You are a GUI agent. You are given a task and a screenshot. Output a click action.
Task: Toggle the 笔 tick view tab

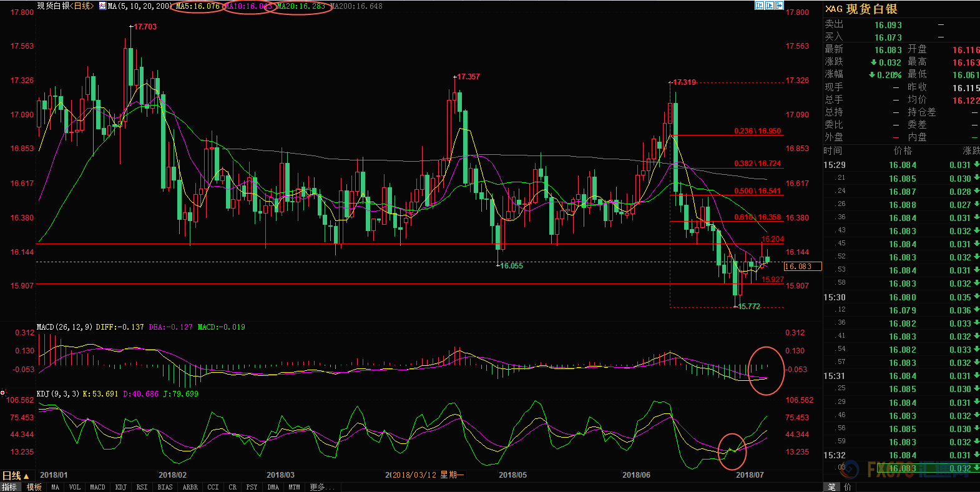click(831, 487)
